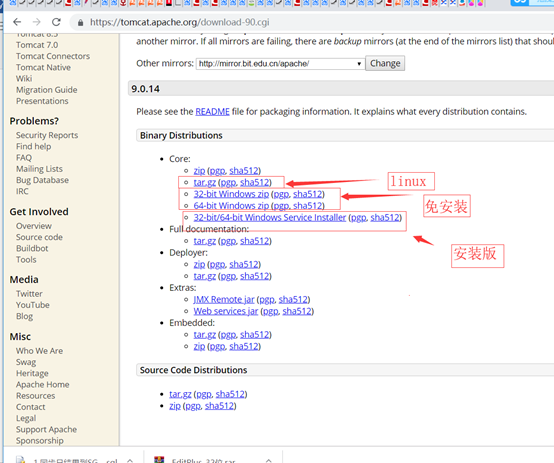The width and height of the screenshot is (554, 463).
Task: Download the JMX Remote jar
Action: [224, 300]
